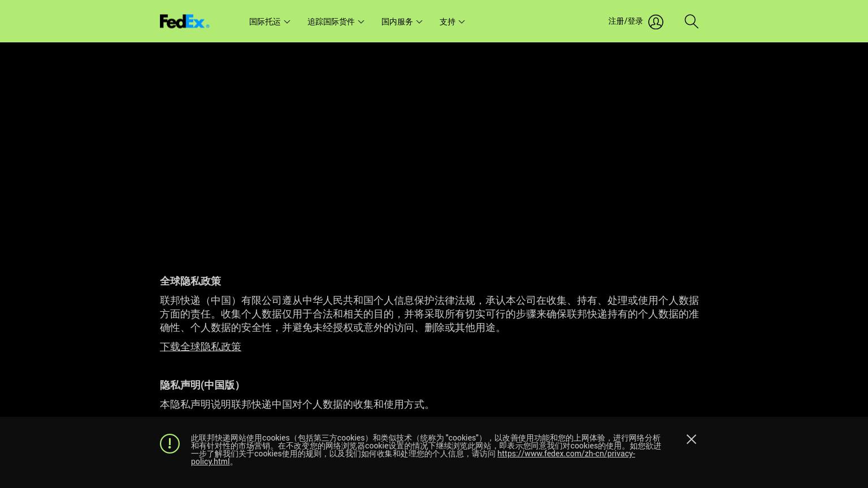The image size is (868, 488).
Task: Click the 全球隐私政策 heading
Action: [190, 281]
